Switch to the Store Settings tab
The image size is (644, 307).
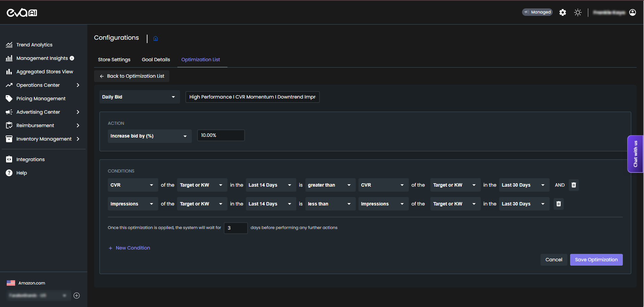(114, 60)
